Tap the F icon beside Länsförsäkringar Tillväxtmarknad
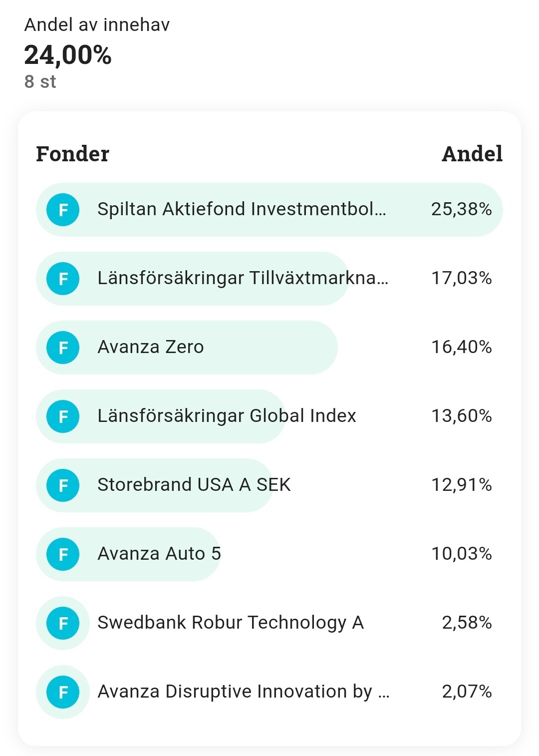Screen dimensions: 539x756 tap(63, 279)
